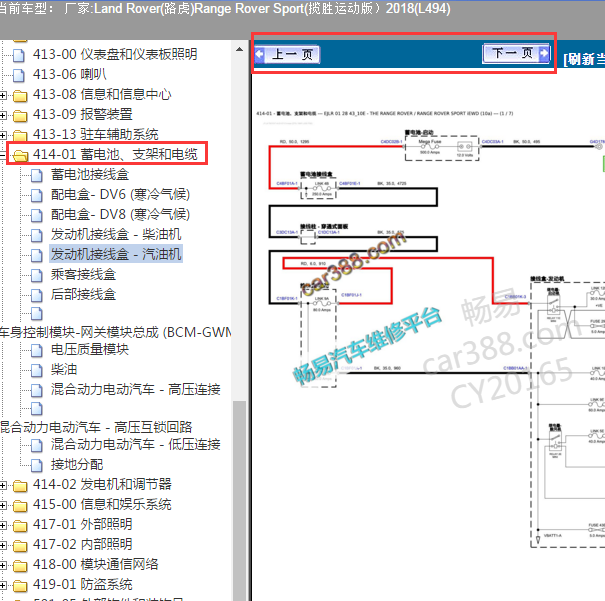This screenshot has width=605, height=601.
Task: Click page icon beside 混合动力电动汽车 - 低压连接
Action: [37, 446]
